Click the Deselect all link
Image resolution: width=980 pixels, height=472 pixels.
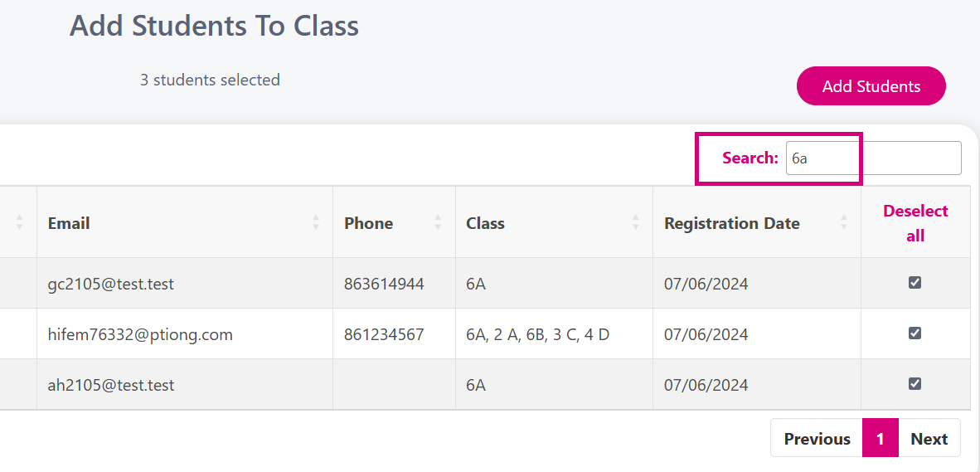(x=915, y=223)
